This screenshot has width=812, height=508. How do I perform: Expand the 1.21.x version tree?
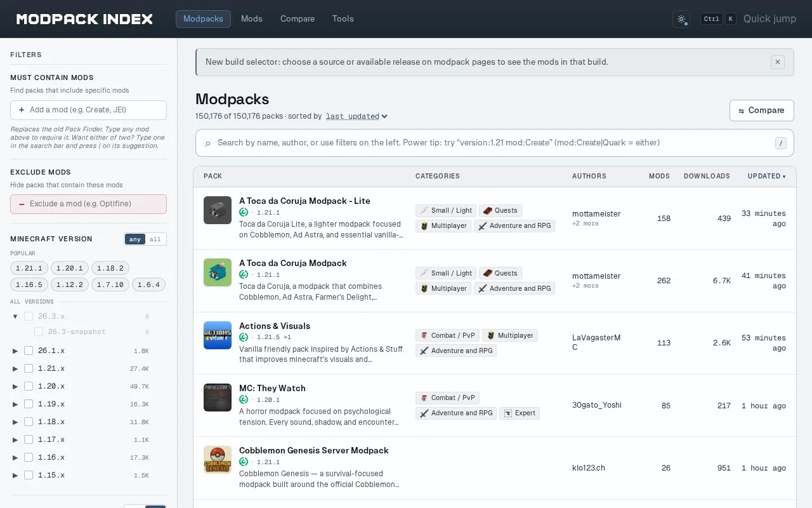click(x=16, y=368)
